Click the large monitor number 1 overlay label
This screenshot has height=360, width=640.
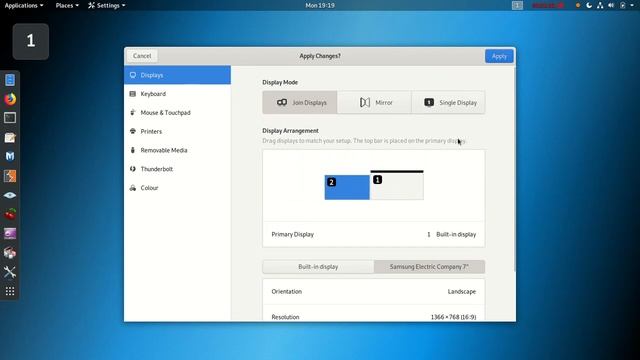pyautogui.click(x=31, y=41)
